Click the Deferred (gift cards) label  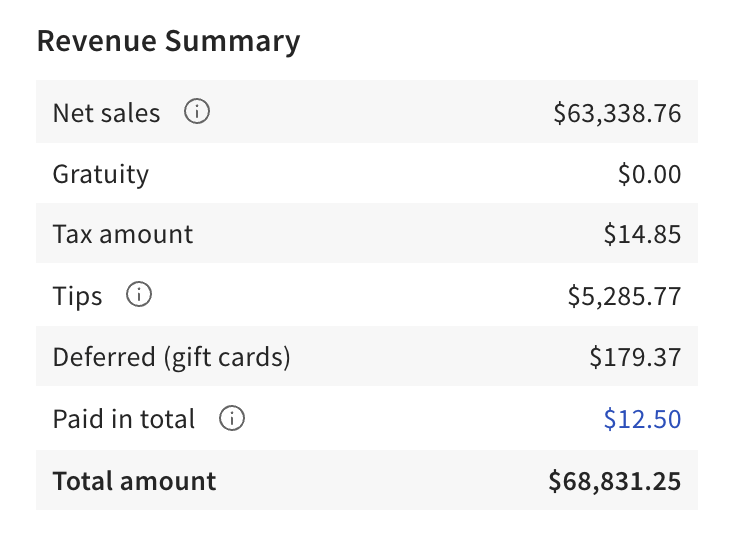(x=171, y=357)
